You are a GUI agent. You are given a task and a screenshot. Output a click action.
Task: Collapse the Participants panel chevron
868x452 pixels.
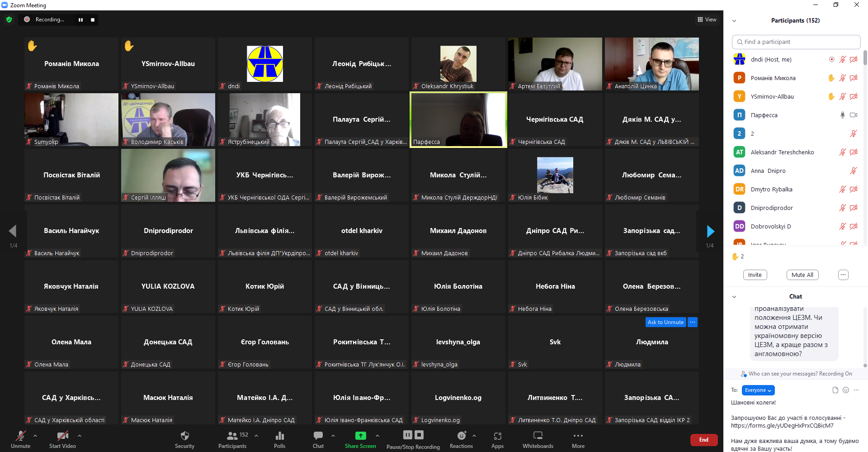(734, 21)
